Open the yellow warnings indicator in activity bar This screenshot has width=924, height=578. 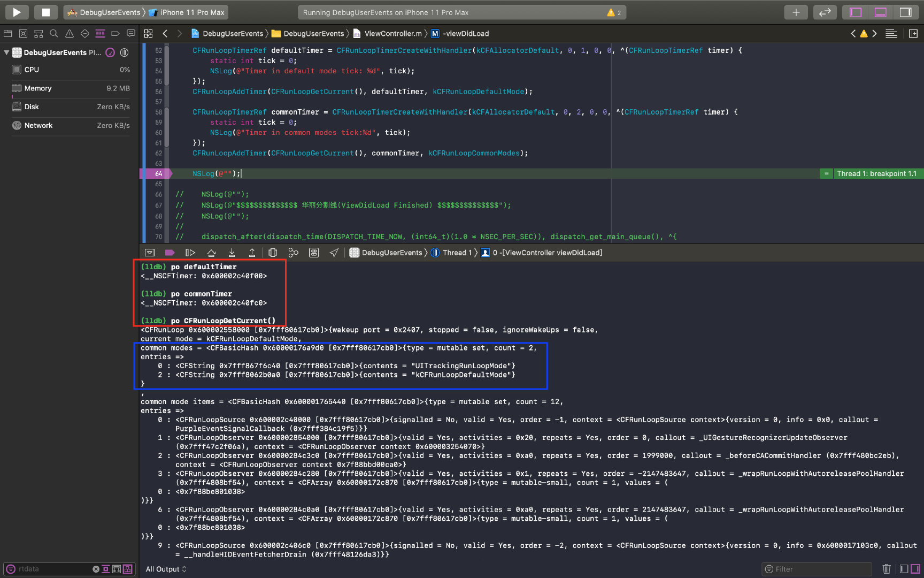tap(614, 12)
